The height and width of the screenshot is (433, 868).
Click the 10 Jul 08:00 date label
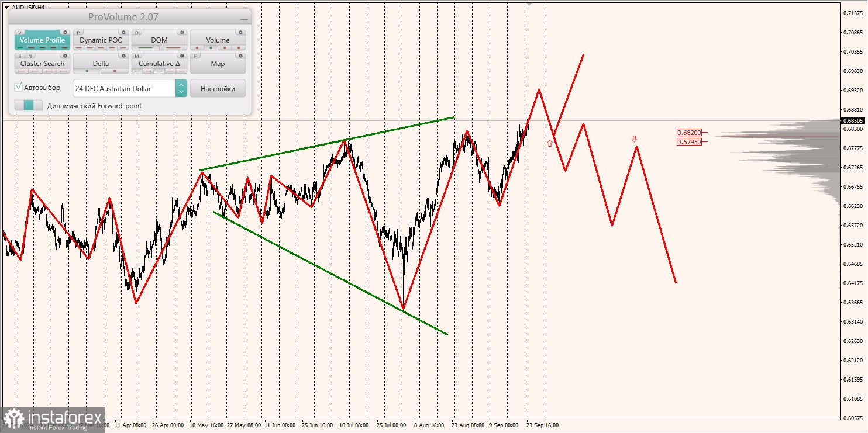(353, 425)
